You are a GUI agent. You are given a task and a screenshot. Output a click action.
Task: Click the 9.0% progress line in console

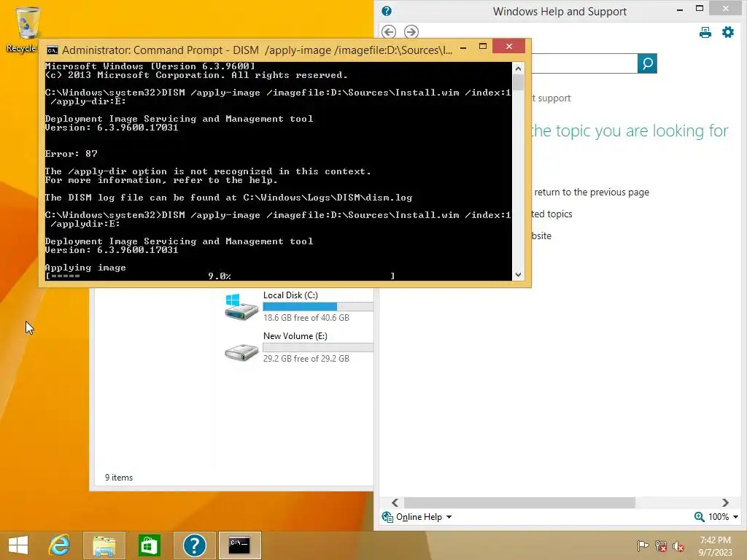[x=220, y=276]
